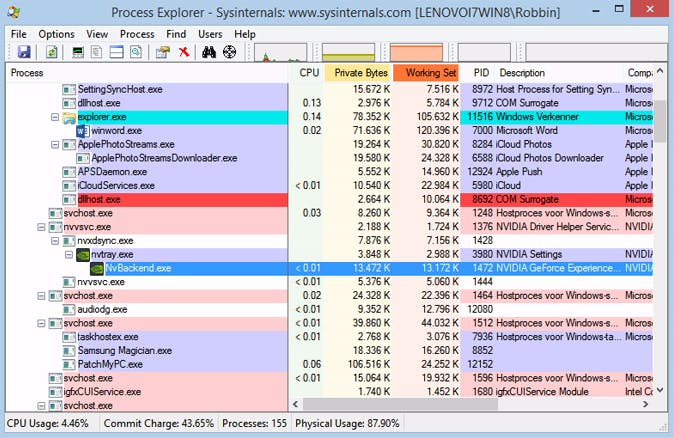Click the View DLLs/Handles magnifier toolbar icon
The height and width of the screenshot is (438, 674).
pyautogui.click(x=136, y=52)
